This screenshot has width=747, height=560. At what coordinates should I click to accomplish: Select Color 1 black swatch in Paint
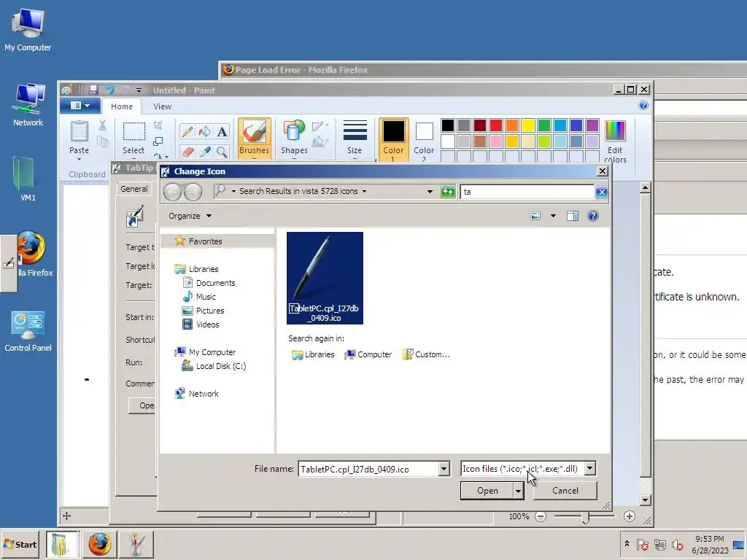[x=393, y=139]
